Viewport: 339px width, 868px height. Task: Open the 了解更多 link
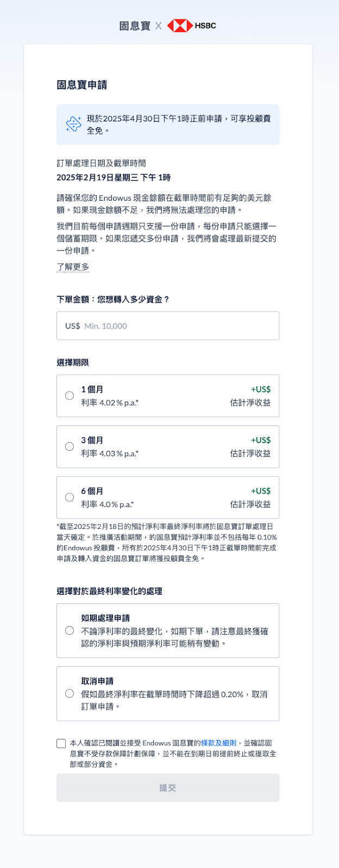click(x=73, y=267)
